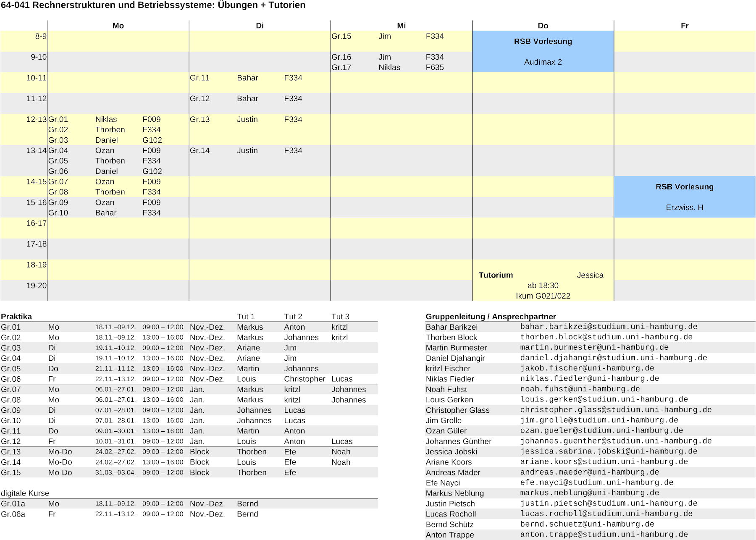Click email 'martin.burmester@uni-hamburg.de'
Screen dimensions: 756x540
point(594,348)
